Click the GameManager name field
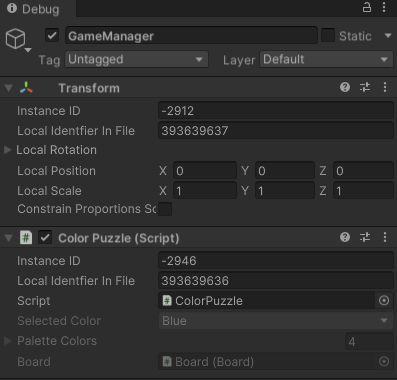Viewport: 397px width, 380px height. point(191,36)
